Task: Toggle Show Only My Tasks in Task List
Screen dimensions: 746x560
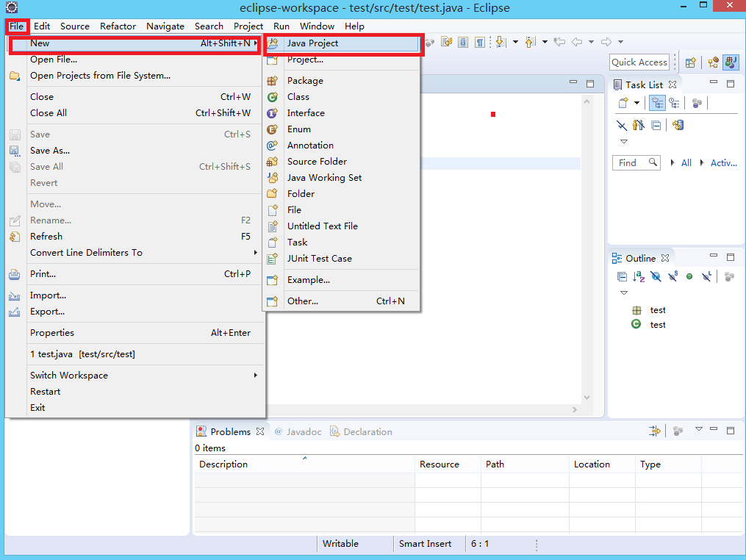Action: pyautogui.click(x=639, y=125)
